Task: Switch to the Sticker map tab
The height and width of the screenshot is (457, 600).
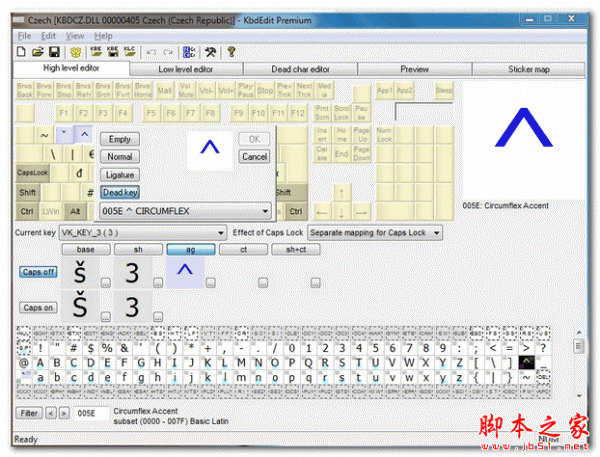Action: (529, 69)
